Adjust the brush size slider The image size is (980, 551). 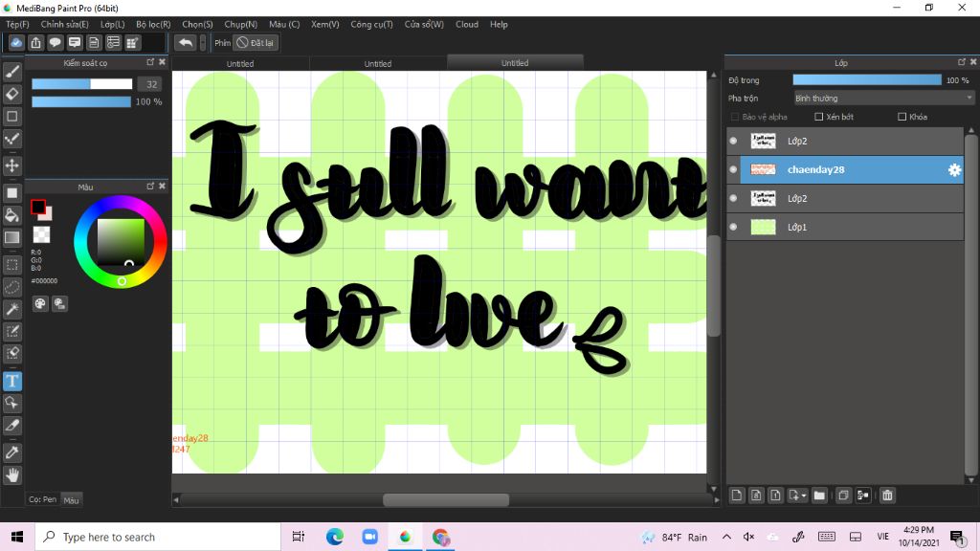click(x=82, y=84)
